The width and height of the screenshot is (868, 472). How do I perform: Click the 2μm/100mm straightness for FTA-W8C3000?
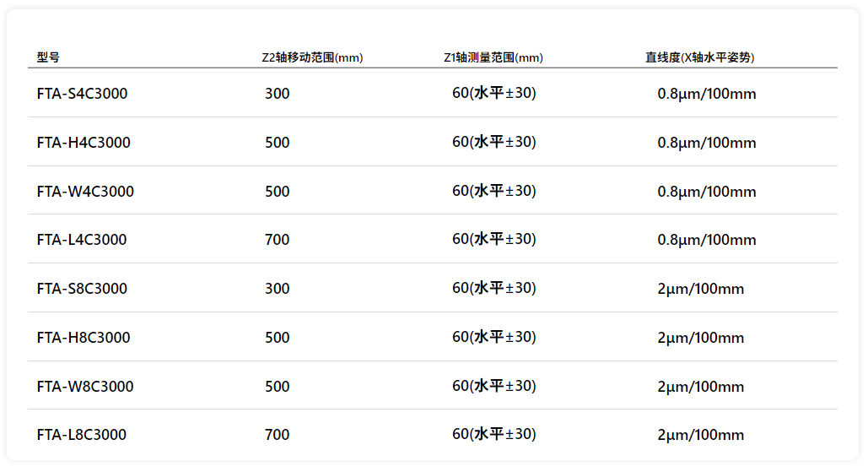(700, 387)
